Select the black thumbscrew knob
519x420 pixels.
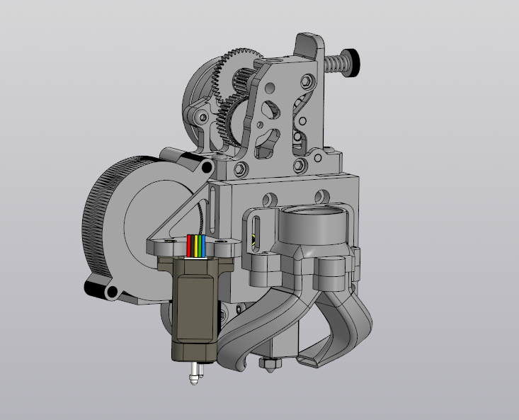click(350, 61)
